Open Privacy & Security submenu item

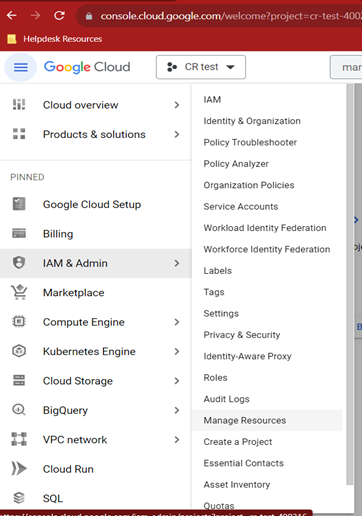(242, 335)
